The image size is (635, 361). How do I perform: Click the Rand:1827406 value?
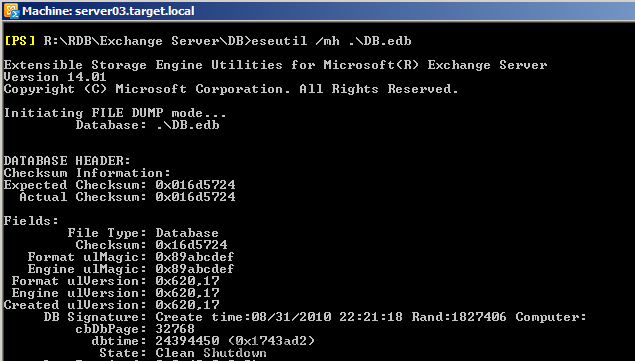click(x=459, y=317)
